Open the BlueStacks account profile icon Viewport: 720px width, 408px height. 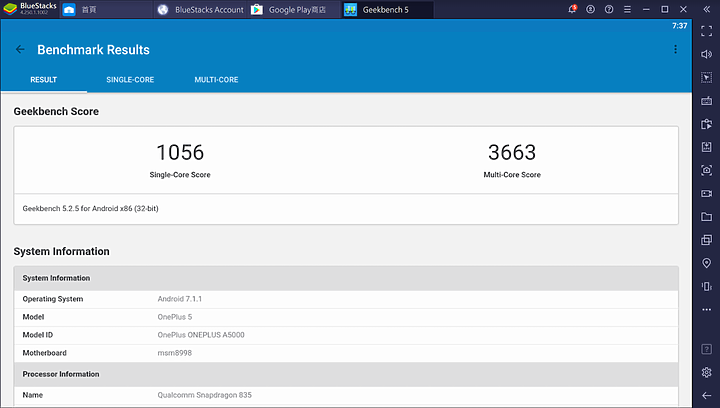tap(591, 9)
